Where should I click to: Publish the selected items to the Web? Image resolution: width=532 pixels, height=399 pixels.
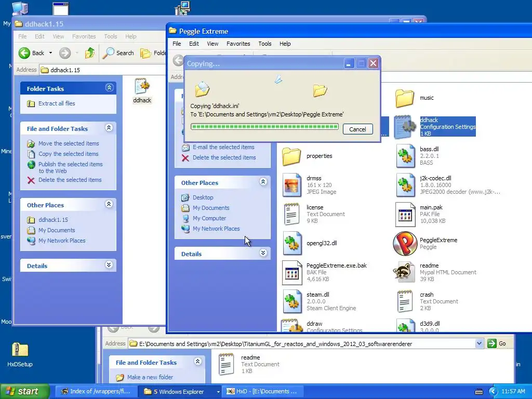tap(70, 168)
